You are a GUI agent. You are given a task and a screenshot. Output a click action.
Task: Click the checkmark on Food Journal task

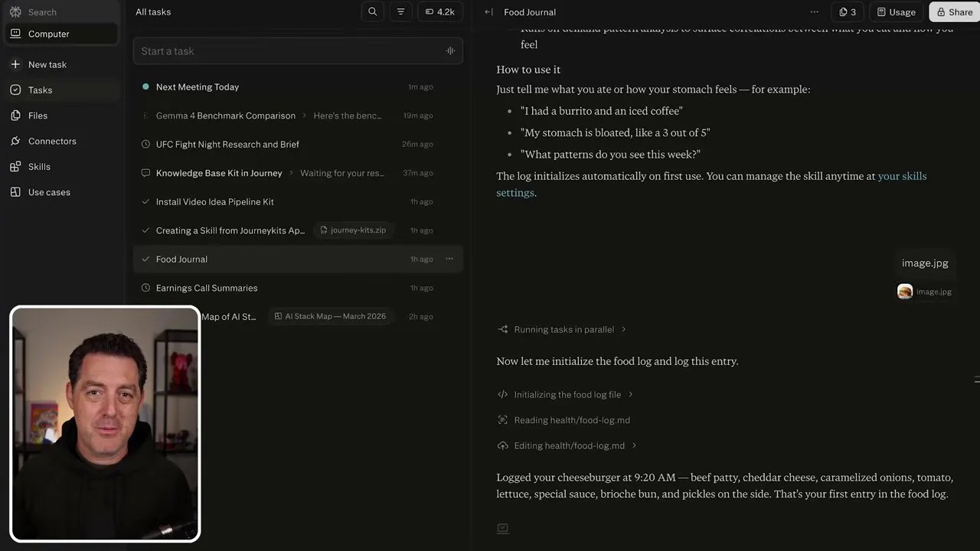click(145, 259)
